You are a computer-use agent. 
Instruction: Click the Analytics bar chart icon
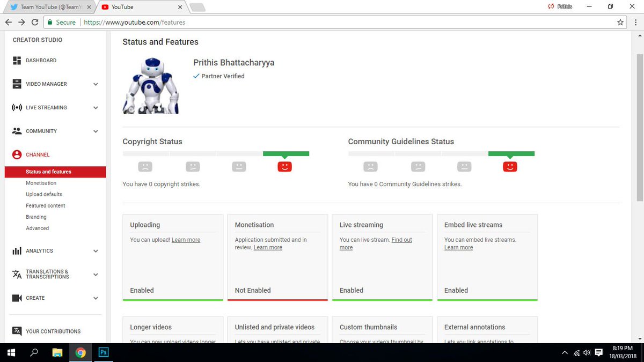(x=17, y=251)
